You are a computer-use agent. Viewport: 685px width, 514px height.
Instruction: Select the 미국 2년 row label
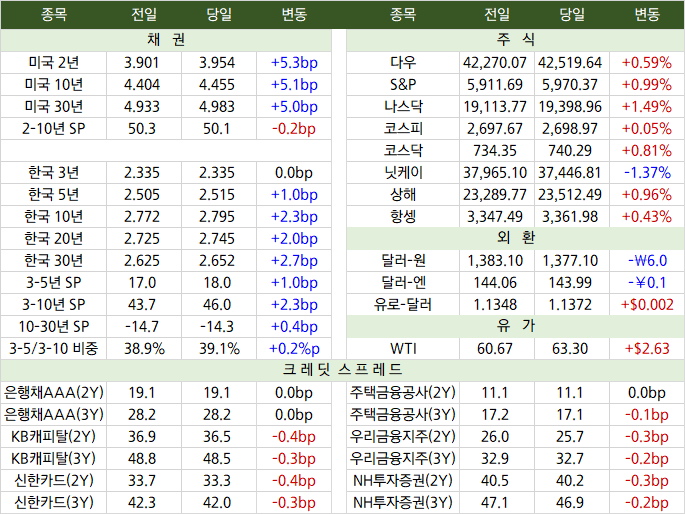point(54,63)
